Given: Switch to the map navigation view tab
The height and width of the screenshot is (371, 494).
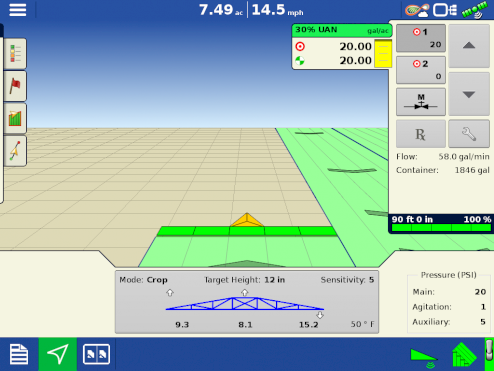Looking at the screenshot, I should pyautogui.click(x=58, y=354).
